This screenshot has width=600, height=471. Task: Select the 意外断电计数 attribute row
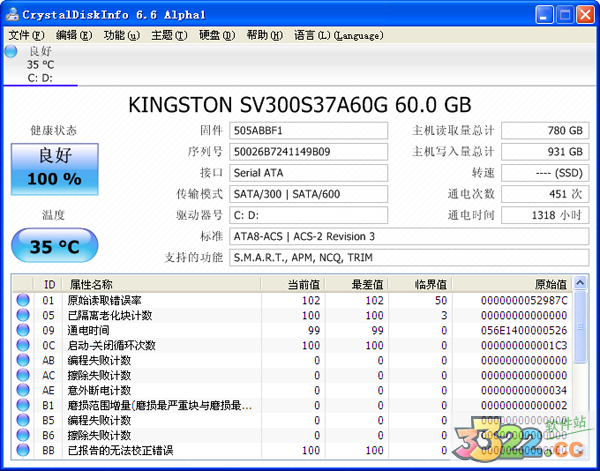click(x=293, y=390)
